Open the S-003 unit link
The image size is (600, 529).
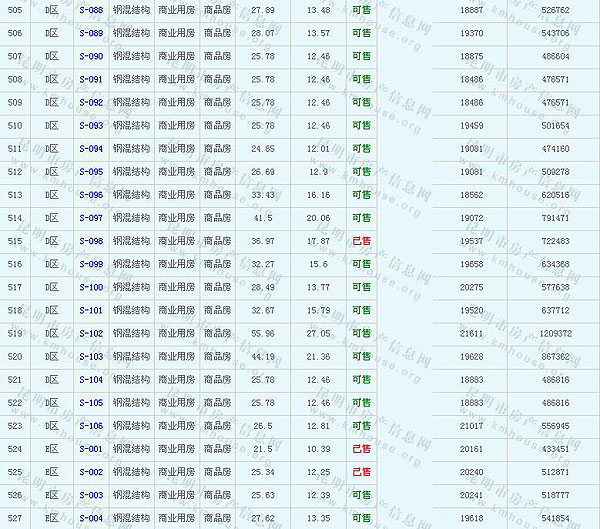[90, 495]
